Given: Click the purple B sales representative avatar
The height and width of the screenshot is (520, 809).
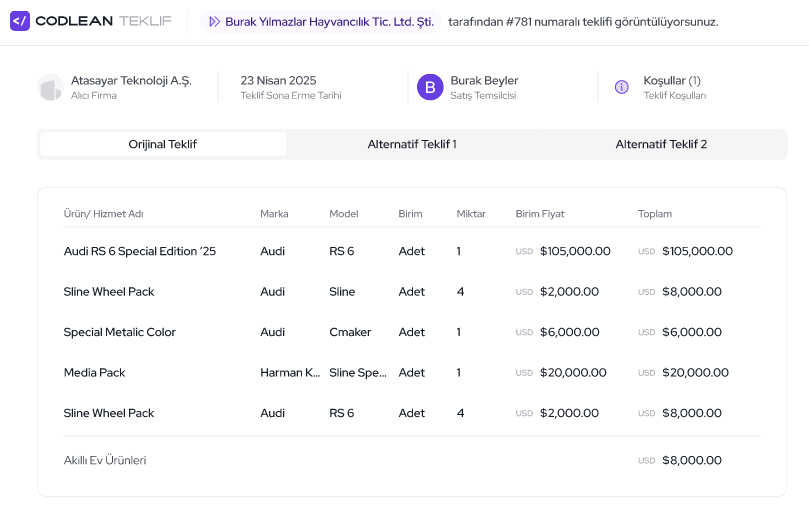Looking at the screenshot, I should tap(430, 88).
